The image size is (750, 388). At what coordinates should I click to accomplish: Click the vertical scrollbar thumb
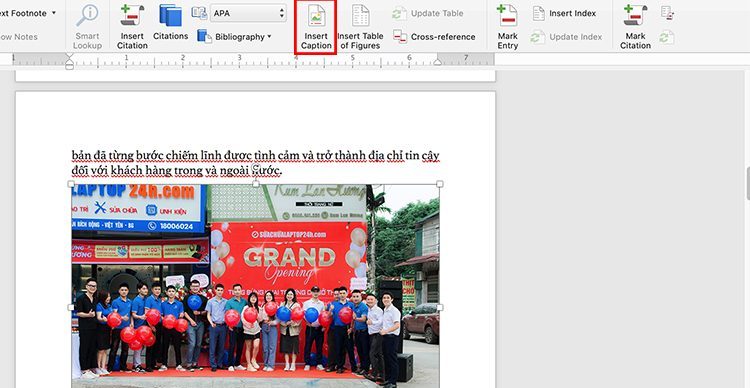pyautogui.click(x=748, y=184)
